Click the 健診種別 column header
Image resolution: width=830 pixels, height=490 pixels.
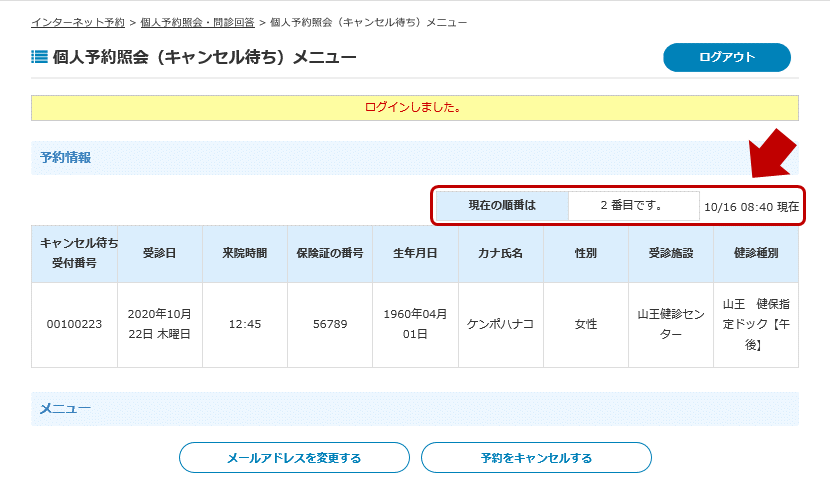point(756,253)
